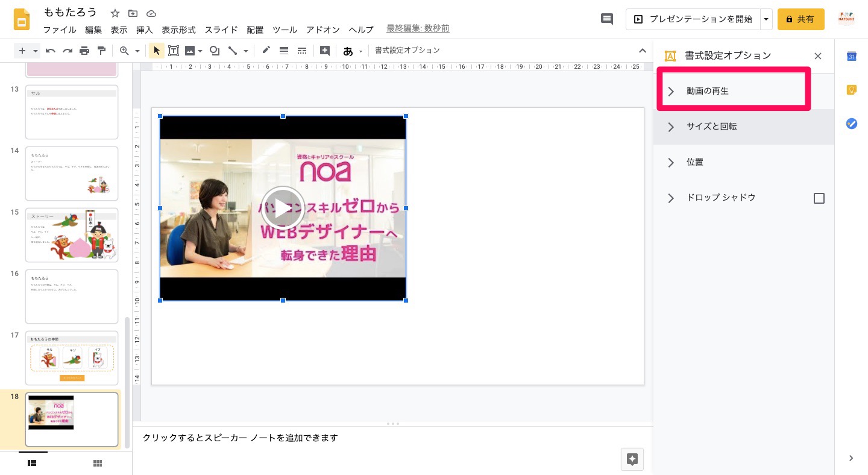Open the 表示形式 menu
Image resolution: width=868 pixels, height=475 pixels.
coord(178,30)
